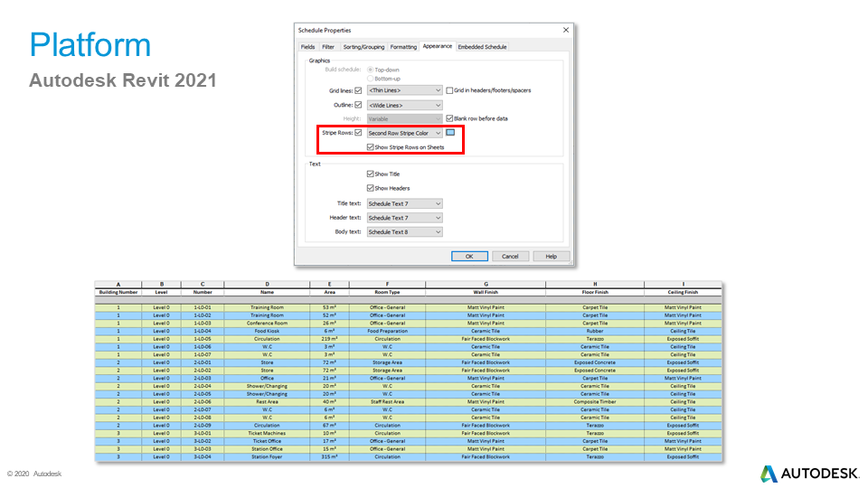Expand the Body text dropdown
The width and height of the screenshot is (868, 488).
point(404,232)
